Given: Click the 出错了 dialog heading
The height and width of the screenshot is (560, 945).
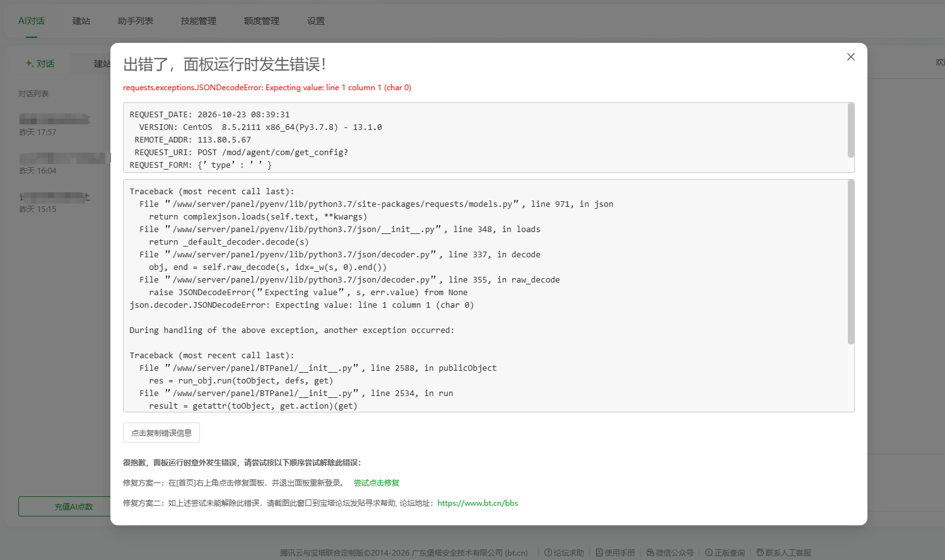Looking at the screenshot, I should pos(225,64).
